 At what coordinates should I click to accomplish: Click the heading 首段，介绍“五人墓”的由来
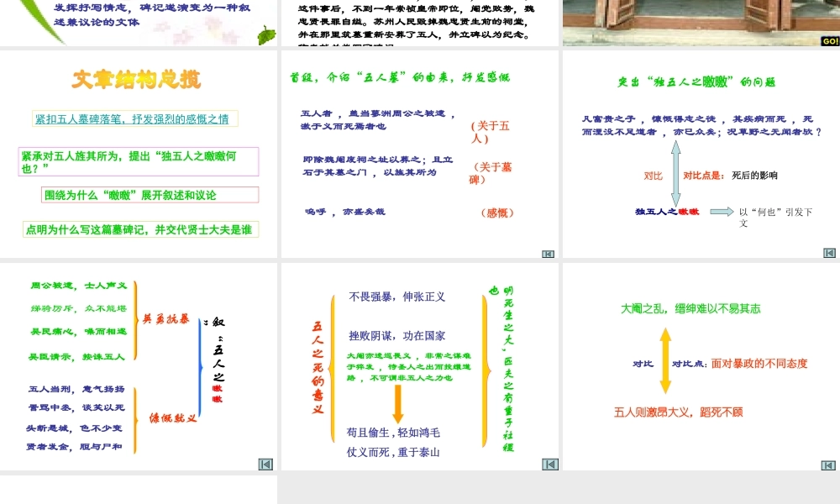[400, 77]
